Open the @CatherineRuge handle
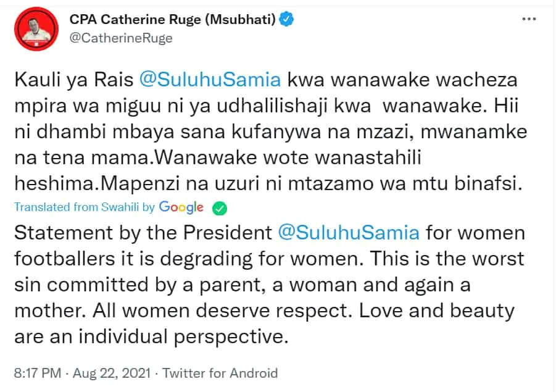 (x=121, y=38)
